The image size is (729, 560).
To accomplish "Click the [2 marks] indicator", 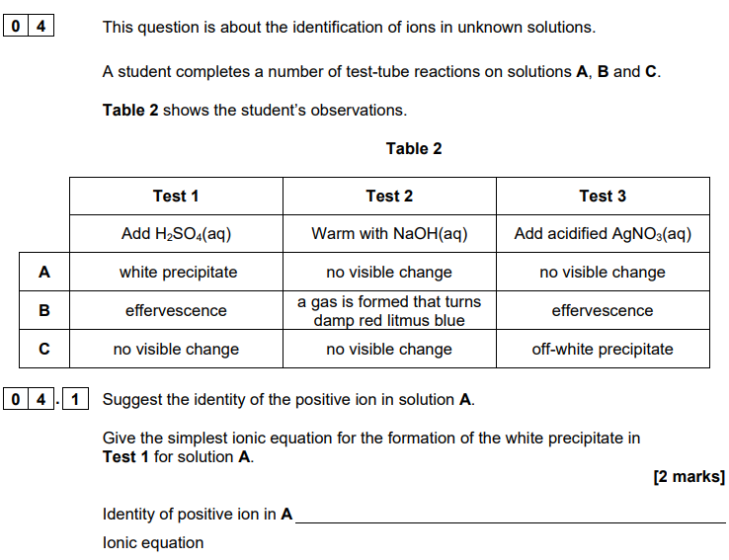I will coord(689,476).
